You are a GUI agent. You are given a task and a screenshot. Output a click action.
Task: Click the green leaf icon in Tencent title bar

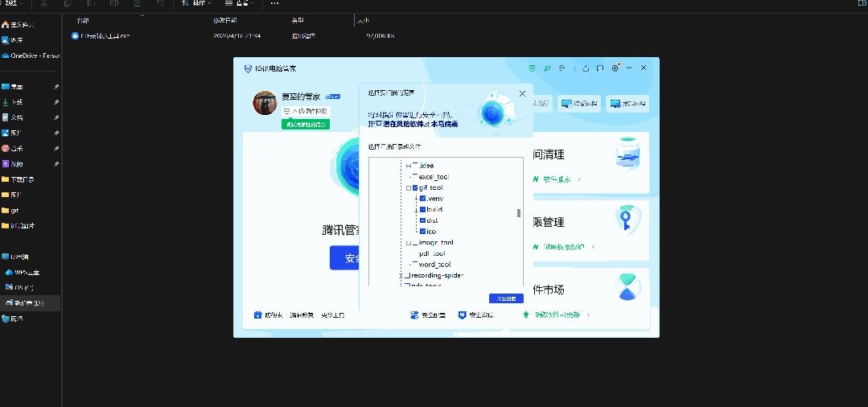(x=547, y=68)
